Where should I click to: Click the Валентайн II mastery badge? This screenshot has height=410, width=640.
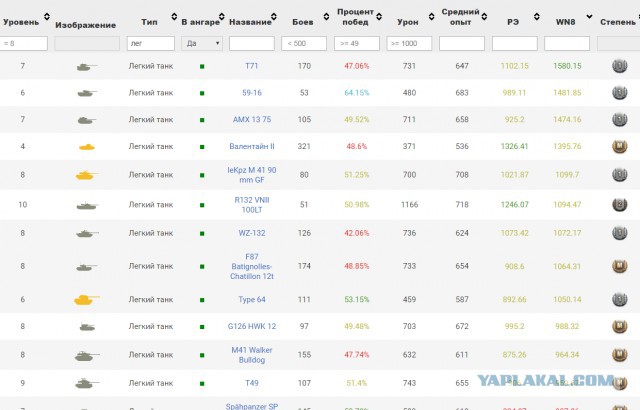point(619,146)
